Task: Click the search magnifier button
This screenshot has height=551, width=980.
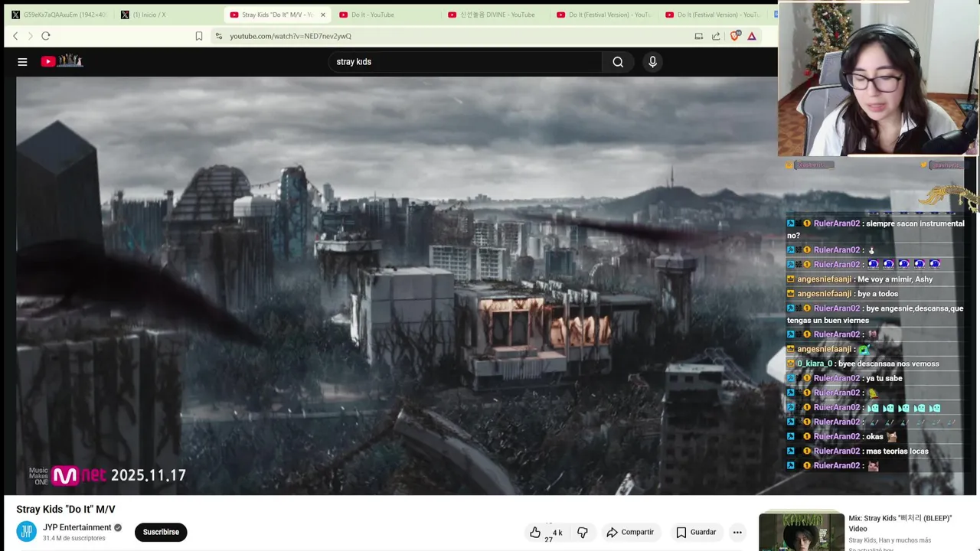Action: tap(618, 62)
